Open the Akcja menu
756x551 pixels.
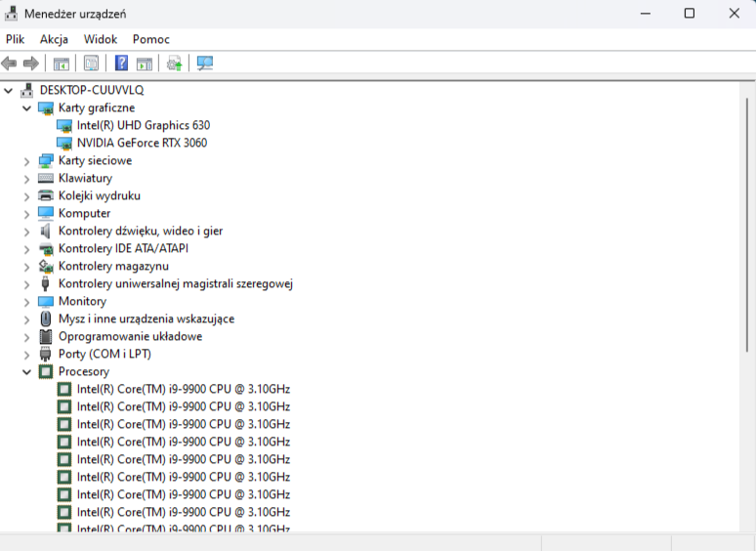pyautogui.click(x=54, y=39)
